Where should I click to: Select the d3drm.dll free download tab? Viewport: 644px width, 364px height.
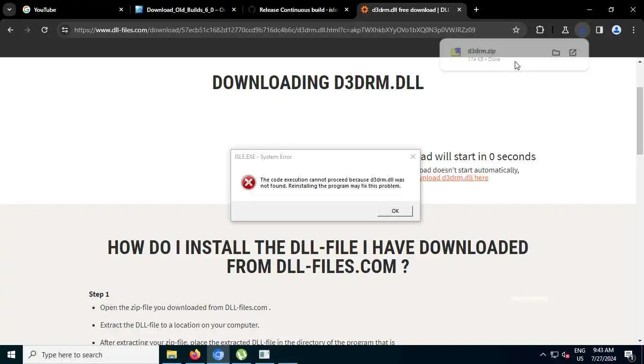pyautogui.click(x=410, y=9)
